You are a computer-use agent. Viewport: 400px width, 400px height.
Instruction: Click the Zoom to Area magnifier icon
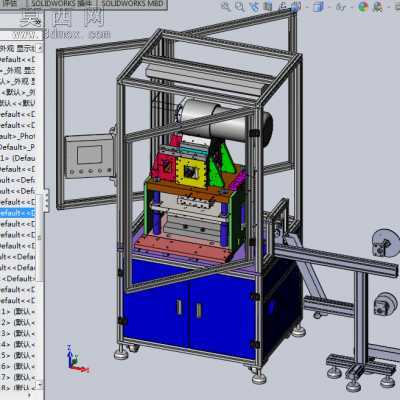point(240,7)
